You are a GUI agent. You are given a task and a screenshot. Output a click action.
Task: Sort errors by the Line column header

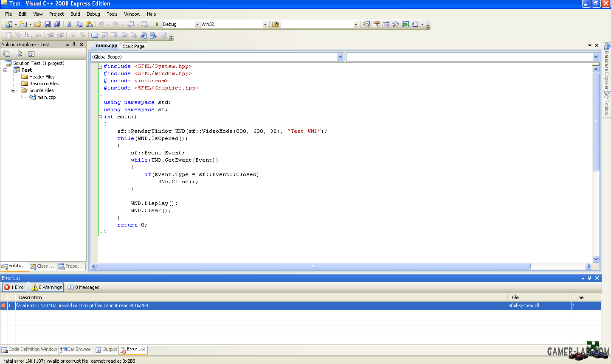pos(586,297)
